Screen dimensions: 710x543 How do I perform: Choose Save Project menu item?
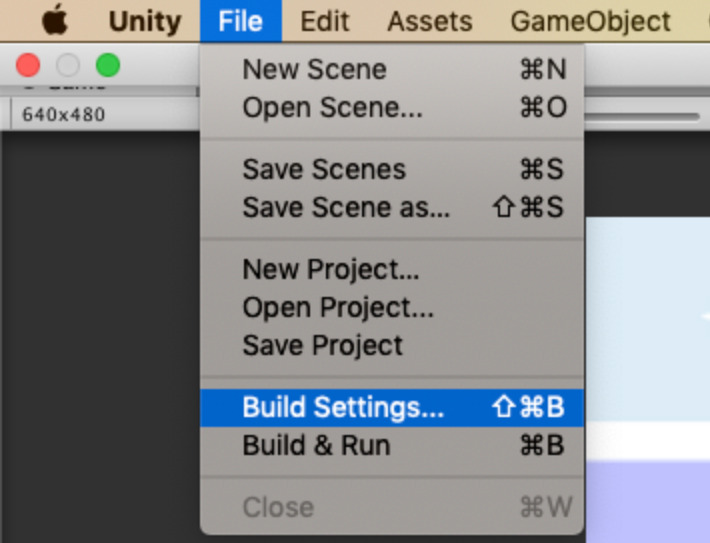323,346
